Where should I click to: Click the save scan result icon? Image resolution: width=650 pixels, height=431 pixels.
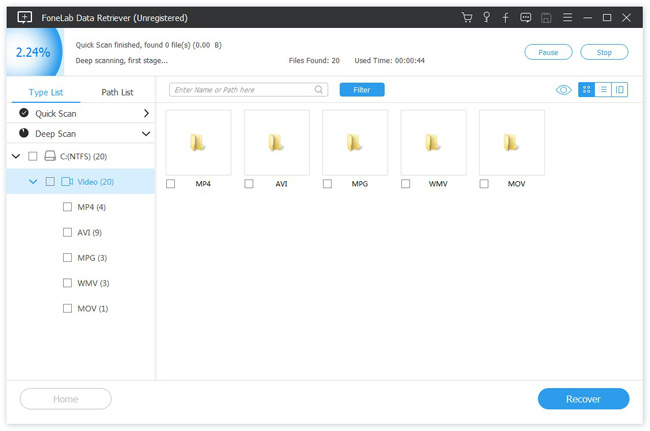(x=546, y=17)
